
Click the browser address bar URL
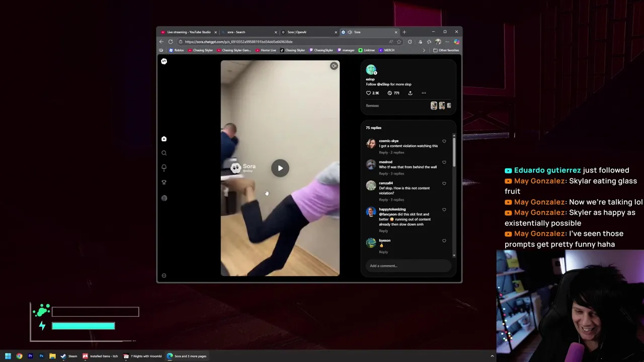tap(238, 42)
